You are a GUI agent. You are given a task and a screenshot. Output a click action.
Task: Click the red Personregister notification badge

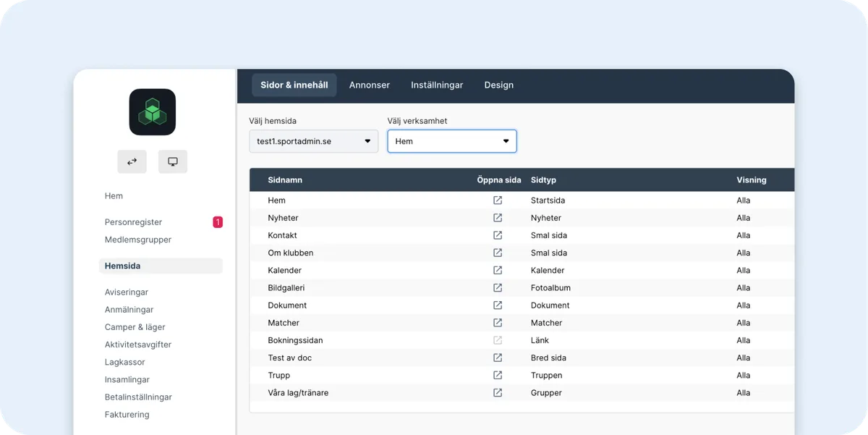pyautogui.click(x=218, y=222)
